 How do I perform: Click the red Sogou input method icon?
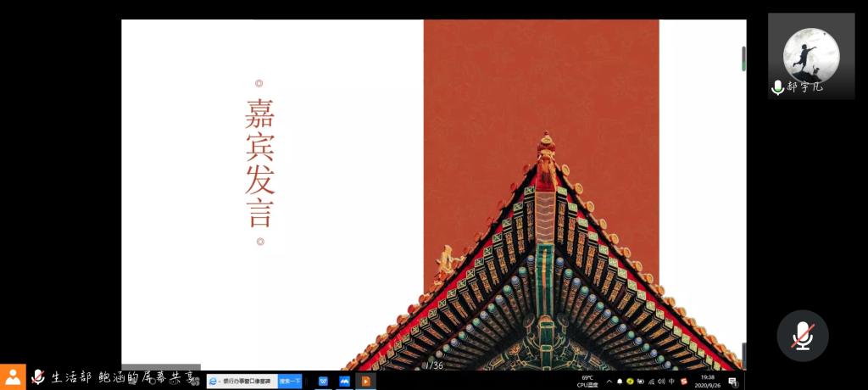(x=683, y=382)
